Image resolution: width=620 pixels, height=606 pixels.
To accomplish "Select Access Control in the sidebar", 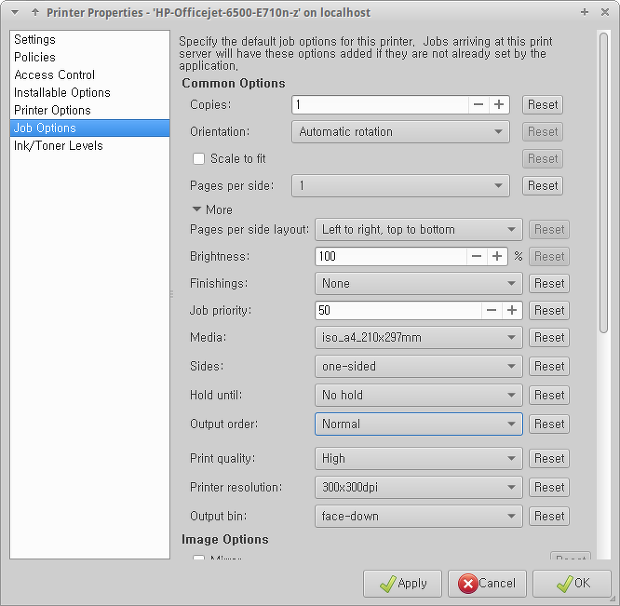I will click(x=89, y=75).
